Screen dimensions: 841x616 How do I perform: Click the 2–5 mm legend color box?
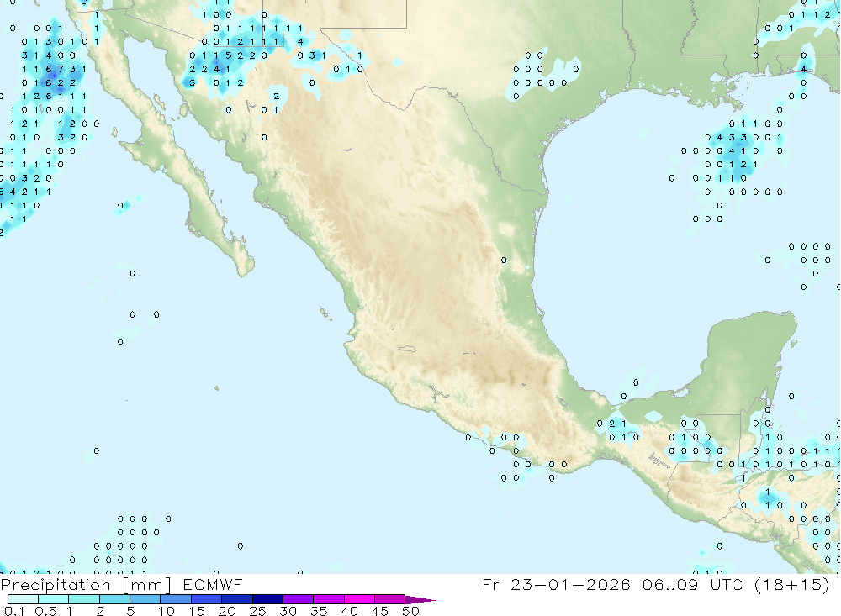(x=114, y=599)
